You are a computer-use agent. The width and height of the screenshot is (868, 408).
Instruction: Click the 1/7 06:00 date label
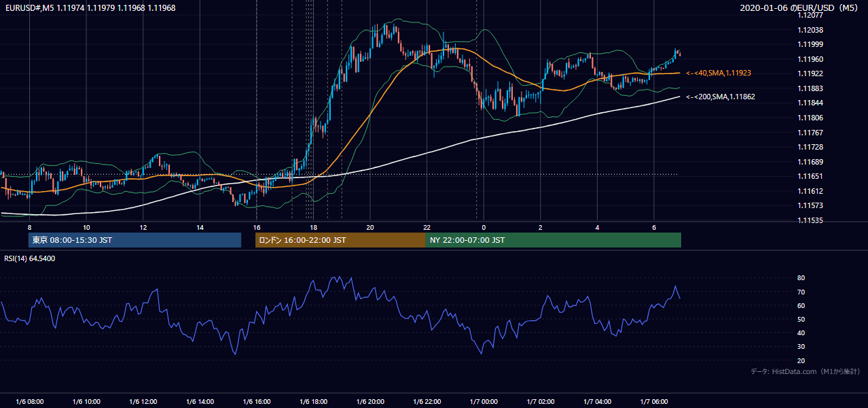pos(653,401)
